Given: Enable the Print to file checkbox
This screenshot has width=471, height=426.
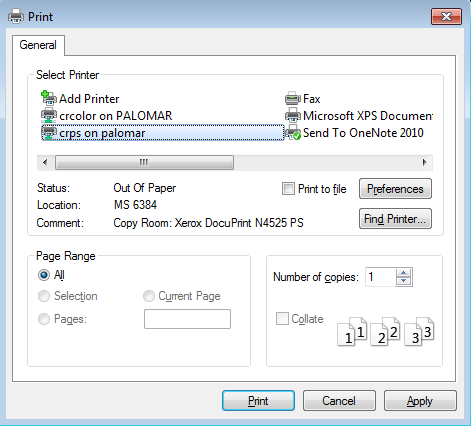Looking at the screenshot, I should click(288, 189).
